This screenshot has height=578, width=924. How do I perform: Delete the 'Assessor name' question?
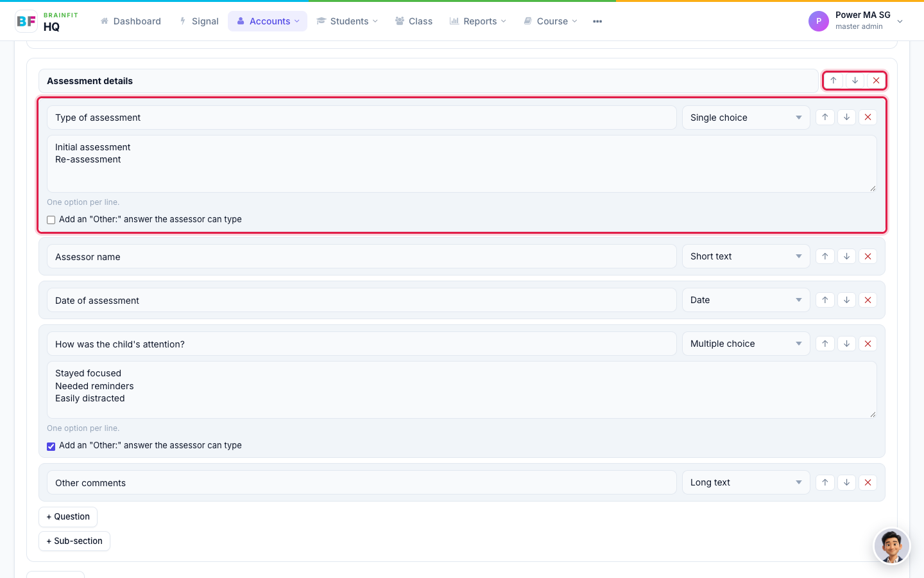(x=868, y=256)
